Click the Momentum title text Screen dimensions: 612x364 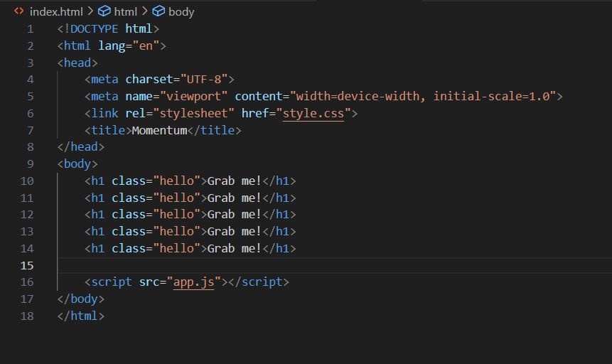tap(160, 130)
